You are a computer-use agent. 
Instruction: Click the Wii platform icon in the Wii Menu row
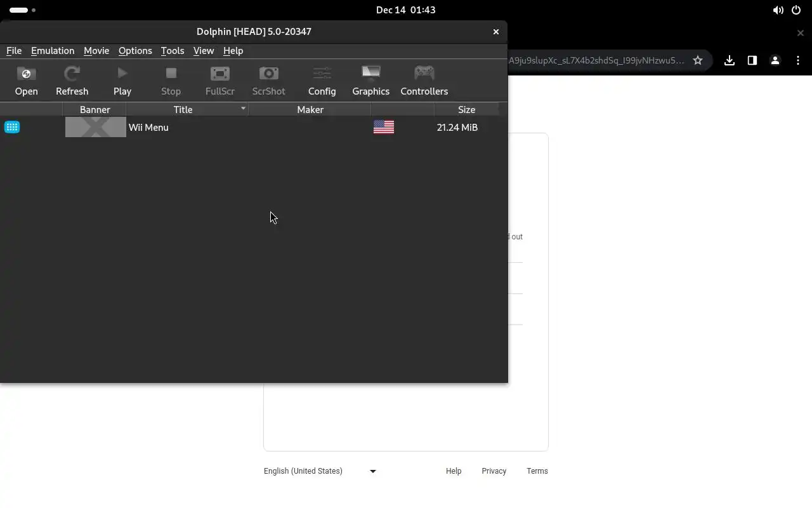[12, 127]
